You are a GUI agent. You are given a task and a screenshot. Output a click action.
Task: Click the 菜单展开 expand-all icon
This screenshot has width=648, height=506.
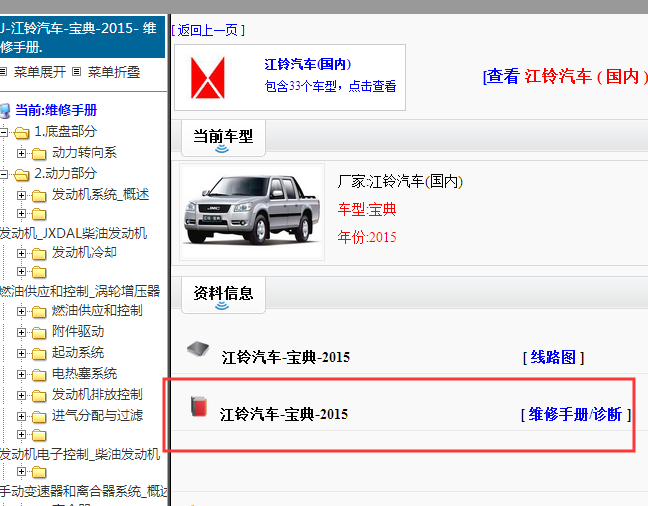pyautogui.click(x=3, y=72)
